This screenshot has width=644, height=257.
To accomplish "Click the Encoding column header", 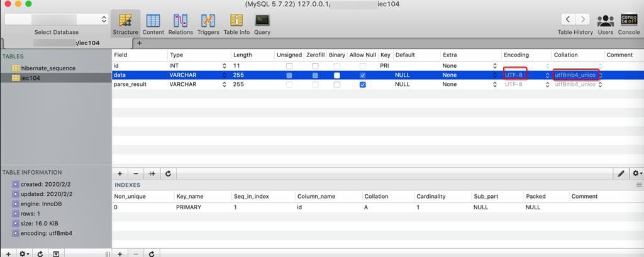I will [526, 55].
